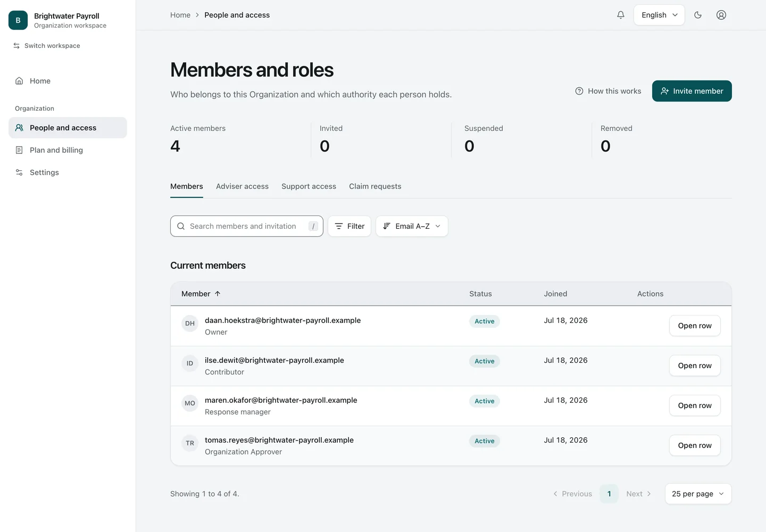Screen dimensions: 766x532
Task: Click the Status column header
Action: click(480, 294)
